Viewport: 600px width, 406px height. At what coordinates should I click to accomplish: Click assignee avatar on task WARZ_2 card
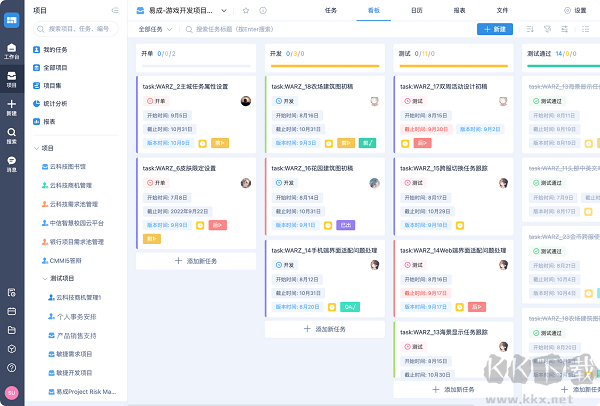246,101
